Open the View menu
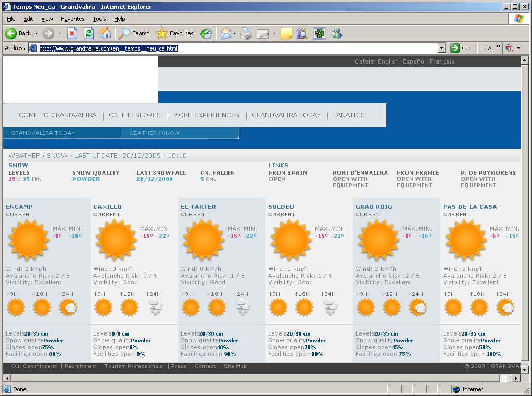Screen dimensions: 532x396 point(47,19)
